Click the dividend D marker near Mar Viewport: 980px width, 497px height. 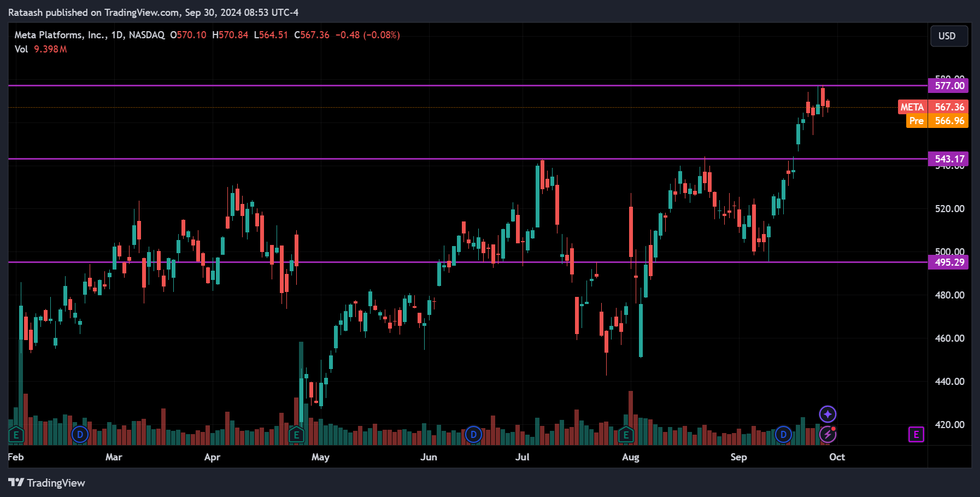pyautogui.click(x=80, y=435)
